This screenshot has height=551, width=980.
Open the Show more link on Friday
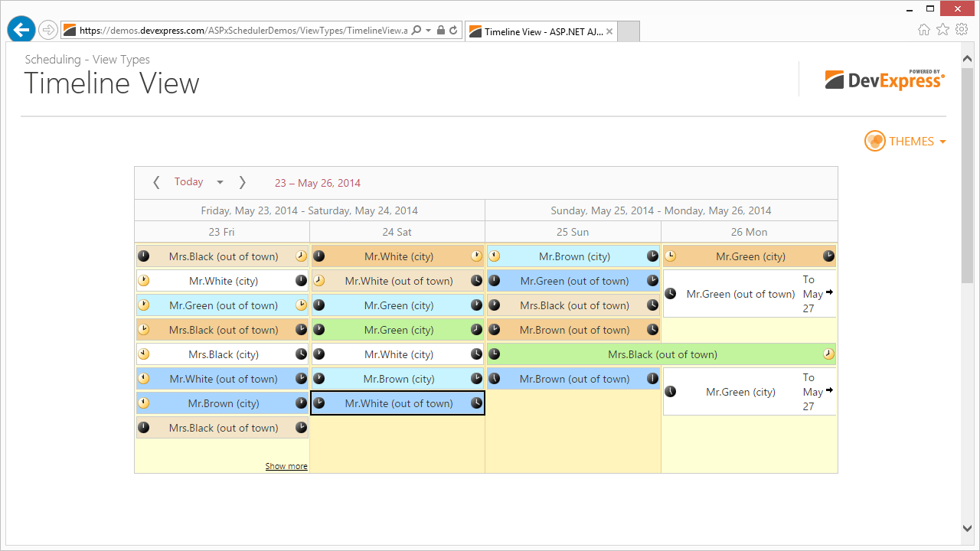[x=286, y=466]
